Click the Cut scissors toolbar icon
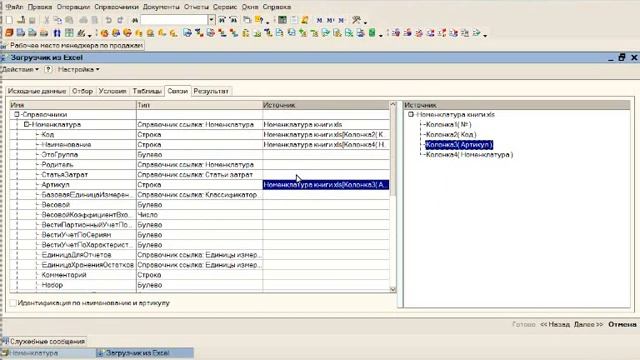640x360 pixels. click(47, 20)
